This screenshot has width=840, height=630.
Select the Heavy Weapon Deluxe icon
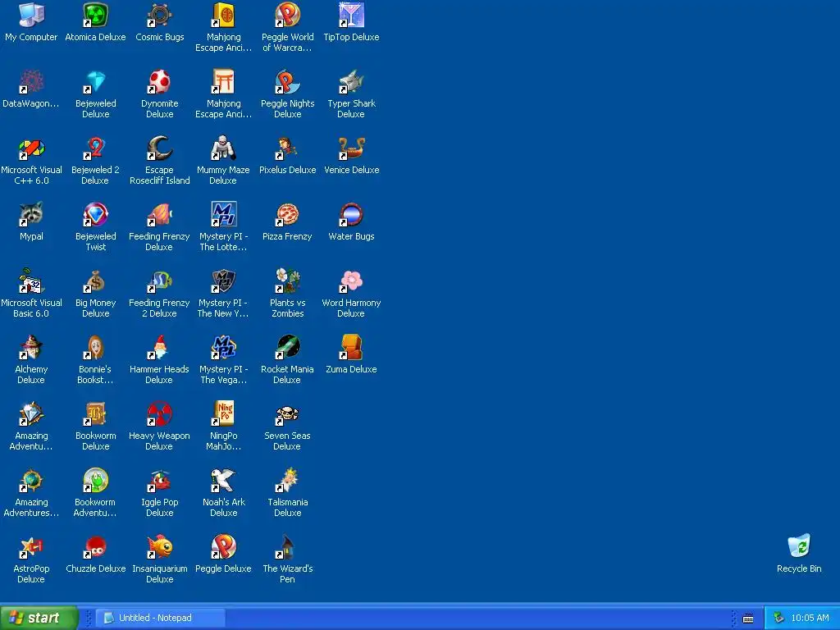click(x=159, y=413)
